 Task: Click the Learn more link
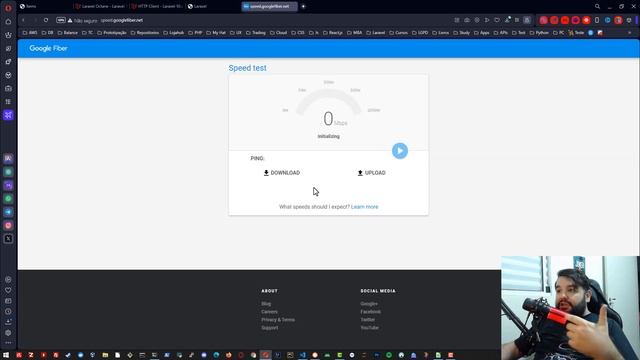tap(364, 207)
